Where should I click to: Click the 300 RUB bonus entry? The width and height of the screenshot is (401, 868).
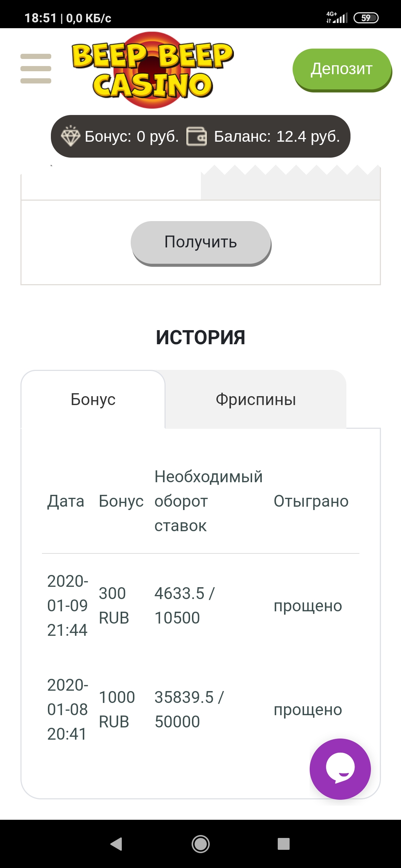114,606
